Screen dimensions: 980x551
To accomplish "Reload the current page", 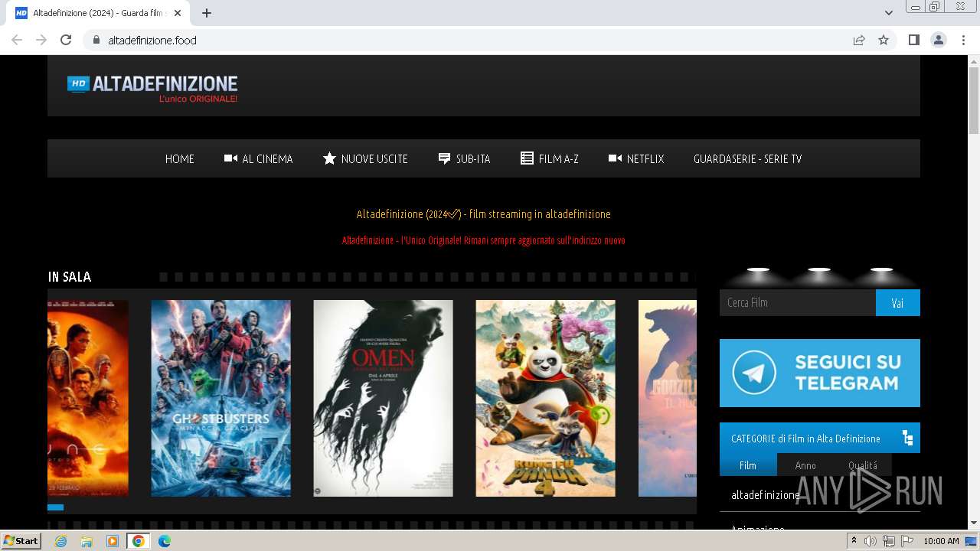I will [66, 40].
